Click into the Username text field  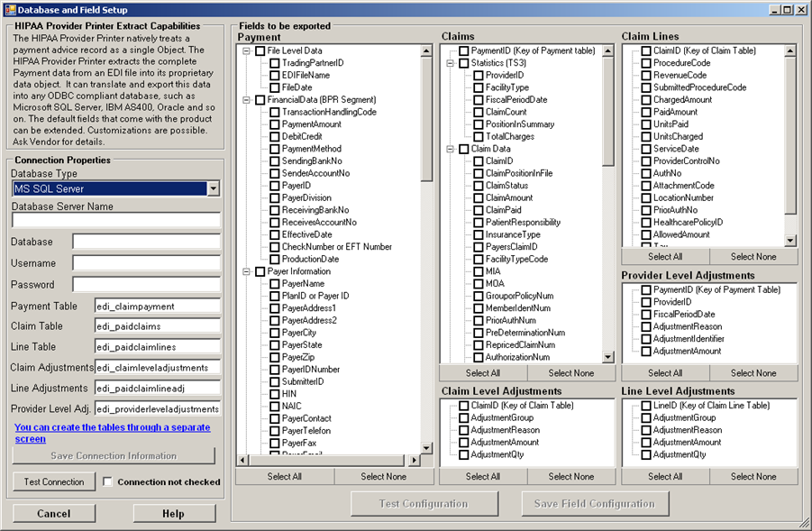coord(146,263)
